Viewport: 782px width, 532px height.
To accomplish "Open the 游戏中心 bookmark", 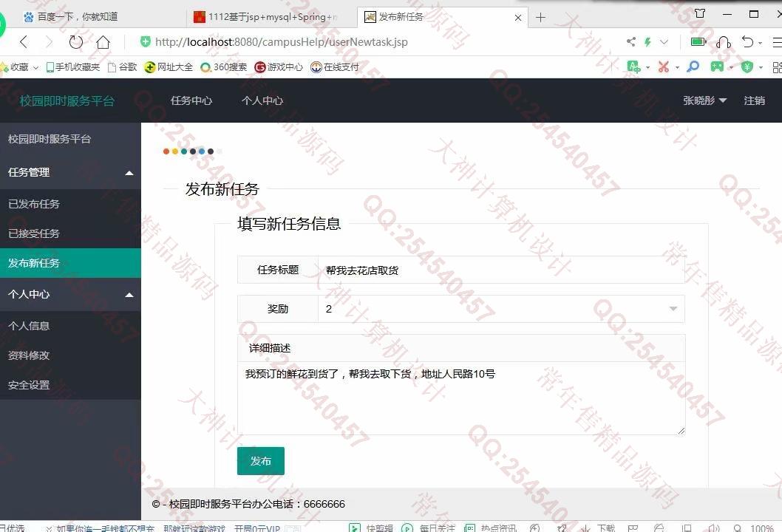I will tap(279, 66).
